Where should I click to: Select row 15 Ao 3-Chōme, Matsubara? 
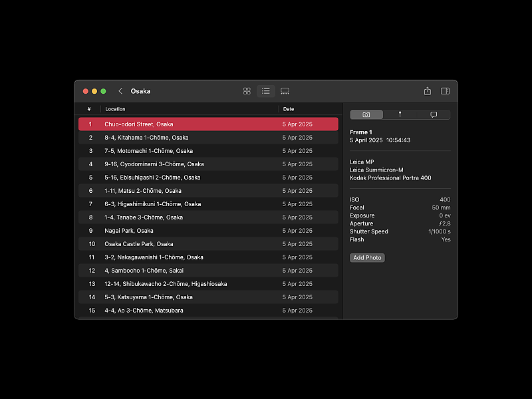208,311
